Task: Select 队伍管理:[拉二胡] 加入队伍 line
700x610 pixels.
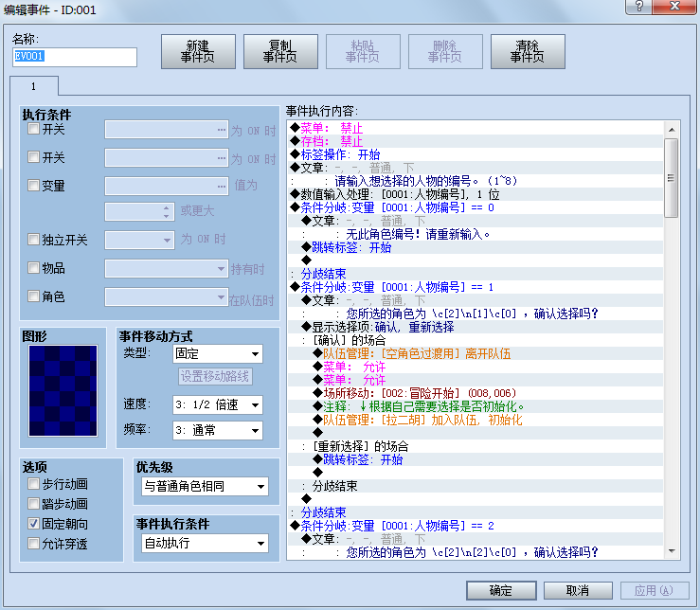Action: pos(476,420)
